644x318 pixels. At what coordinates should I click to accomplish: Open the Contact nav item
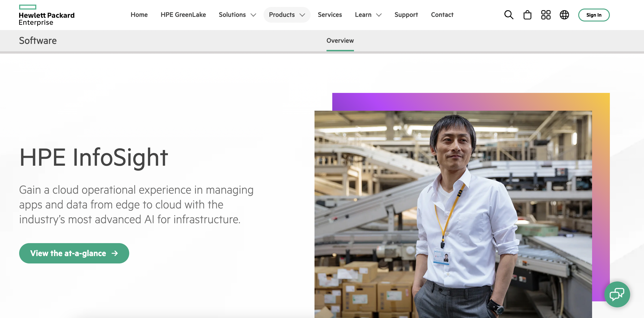[x=442, y=15]
